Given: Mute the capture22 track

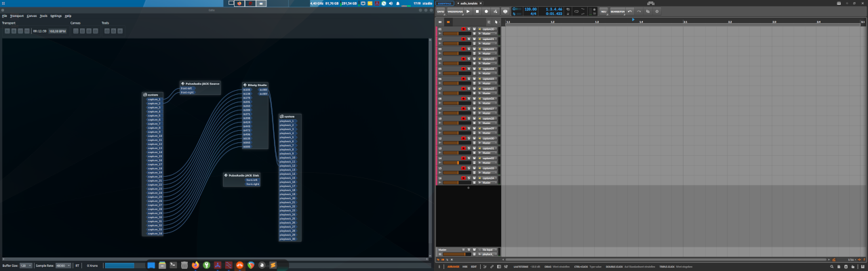Looking at the screenshot, I should [x=474, y=49].
